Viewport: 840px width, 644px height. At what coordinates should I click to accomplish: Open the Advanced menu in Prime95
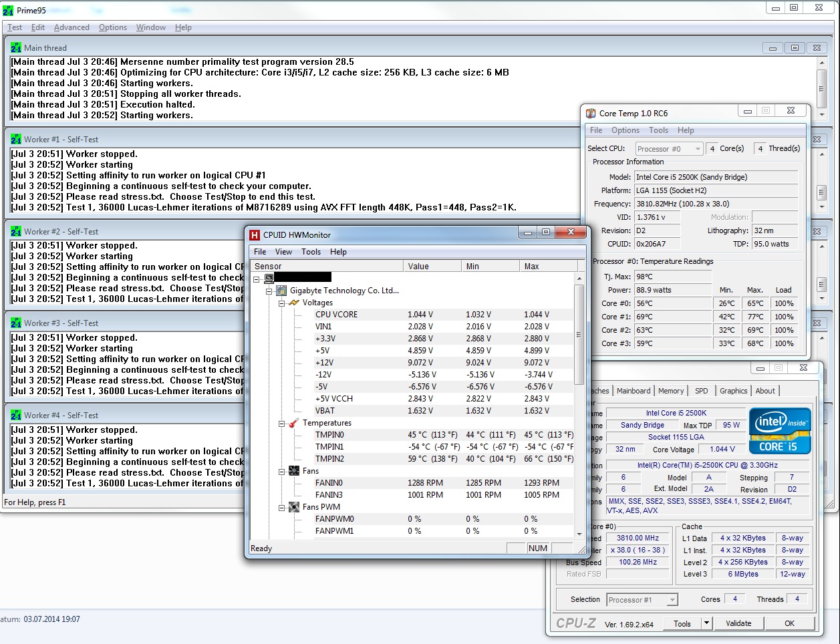(x=72, y=27)
